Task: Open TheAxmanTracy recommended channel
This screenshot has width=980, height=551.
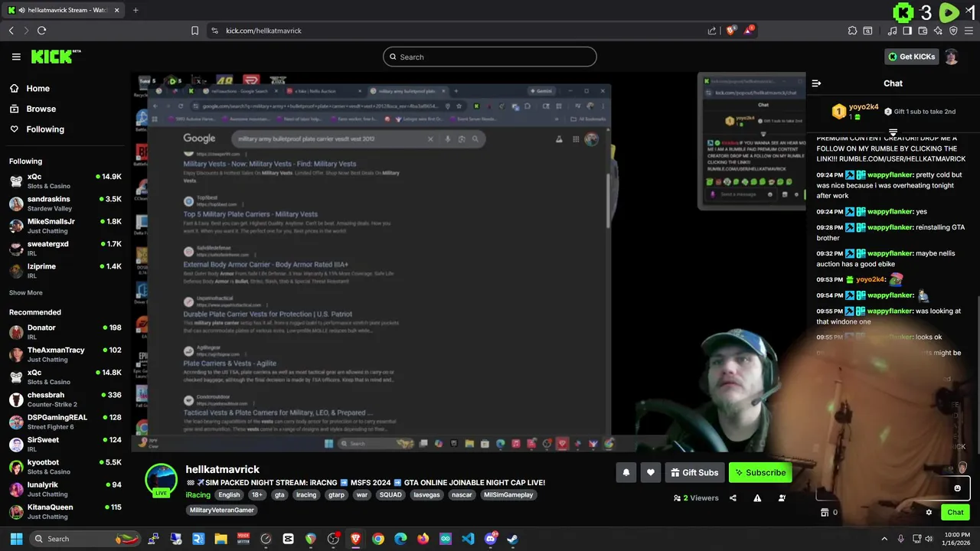Action: click(x=65, y=354)
